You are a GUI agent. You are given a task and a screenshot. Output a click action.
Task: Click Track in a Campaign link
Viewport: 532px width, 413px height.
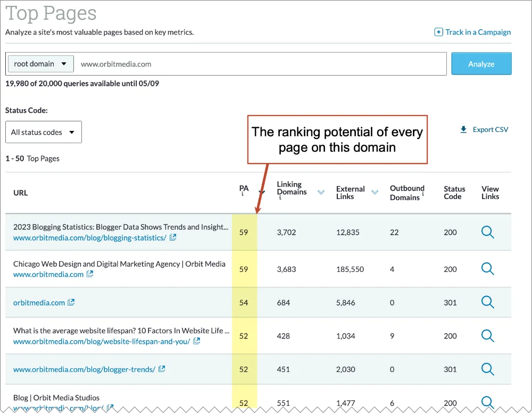[478, 32]
